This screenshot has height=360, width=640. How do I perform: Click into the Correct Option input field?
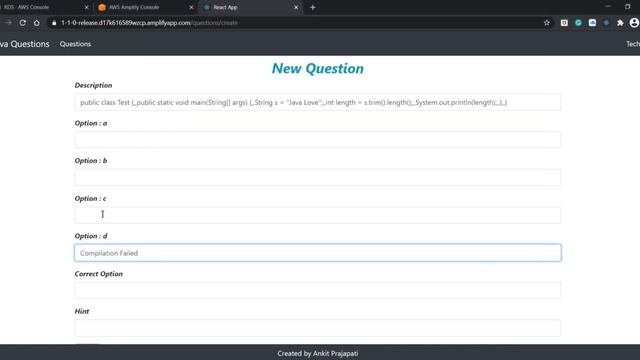[318, 291]
